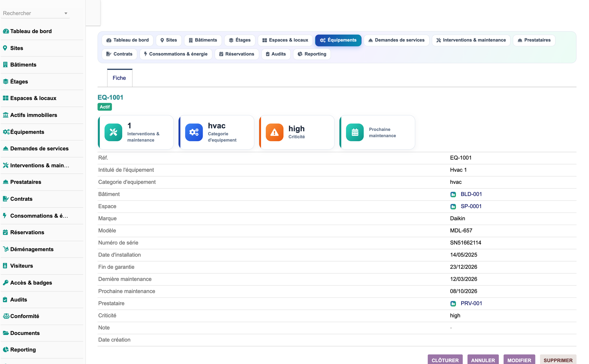Click the record icon beside BLD-001
Screen dimensions: 589x364
[x=453, y=194]
